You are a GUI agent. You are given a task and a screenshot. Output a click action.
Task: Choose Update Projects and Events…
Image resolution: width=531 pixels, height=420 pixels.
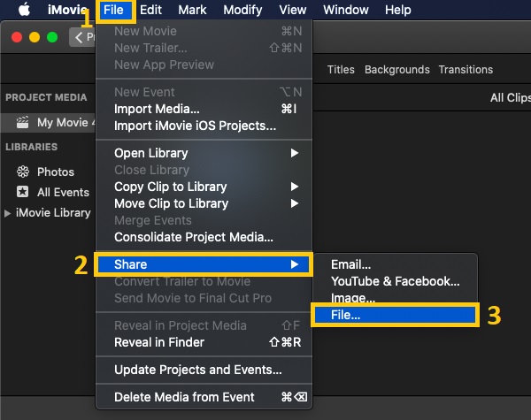pyautogui.click(x=204, y=370)
